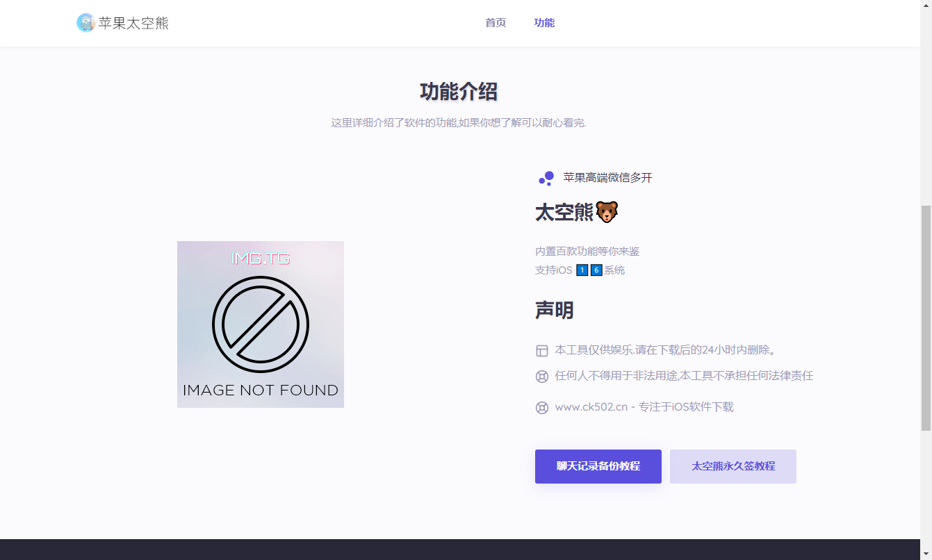Screen dimensions: 932x560
Task: Click the www.ck502.cn text line
Action: click(644, 407)
